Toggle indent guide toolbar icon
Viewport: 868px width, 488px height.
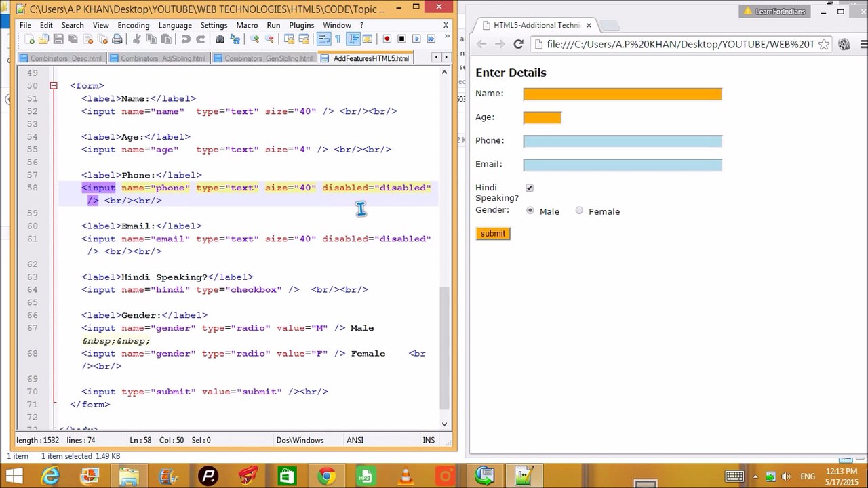[353, 39]
